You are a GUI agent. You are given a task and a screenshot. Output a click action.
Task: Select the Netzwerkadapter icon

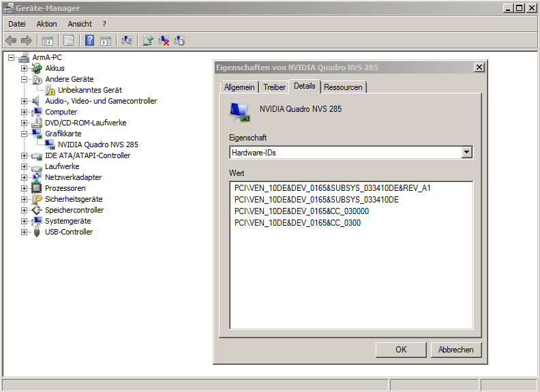pos(37,177)
